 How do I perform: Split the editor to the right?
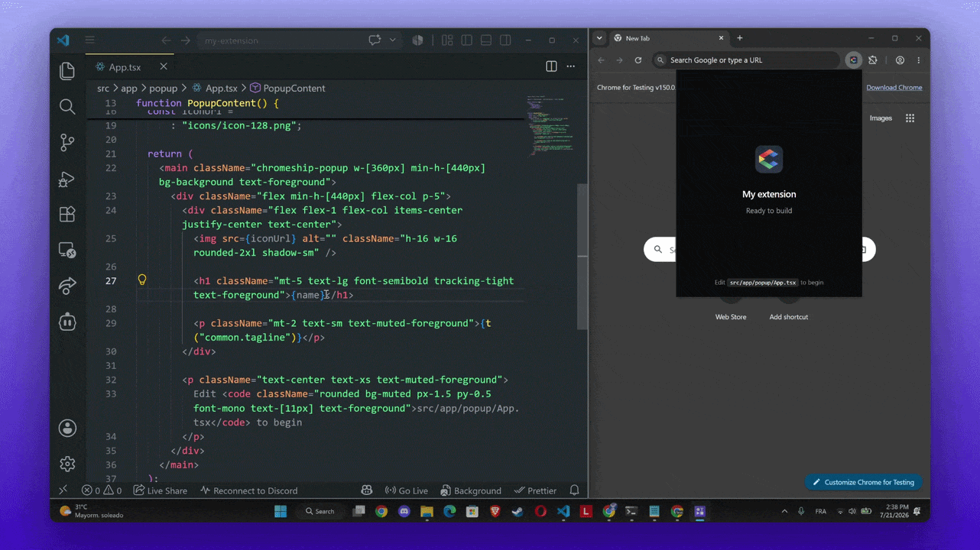coord(551,66)
